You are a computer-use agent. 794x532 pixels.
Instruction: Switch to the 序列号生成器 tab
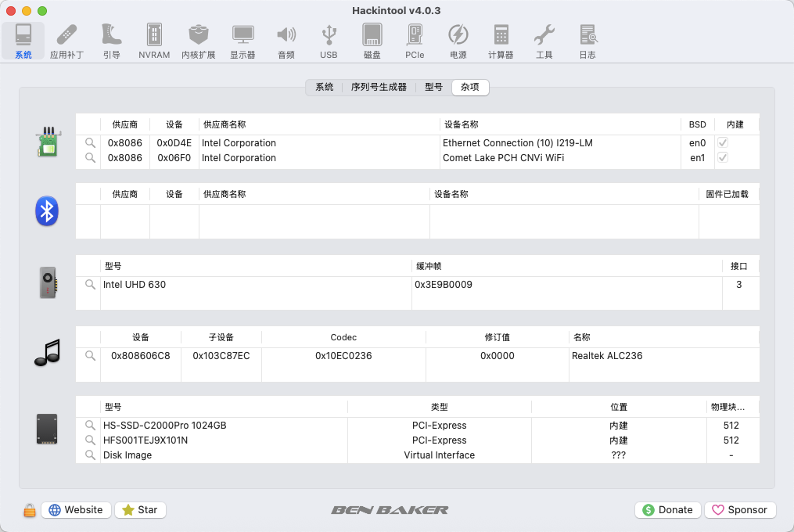pos(379,87)
